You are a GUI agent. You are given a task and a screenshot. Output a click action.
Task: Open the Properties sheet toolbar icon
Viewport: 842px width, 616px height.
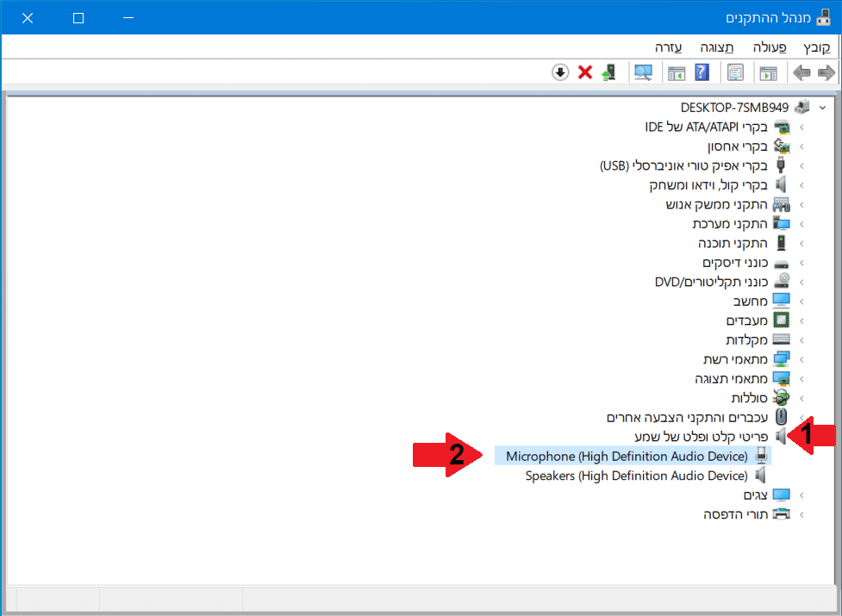(x=735, y=72)
